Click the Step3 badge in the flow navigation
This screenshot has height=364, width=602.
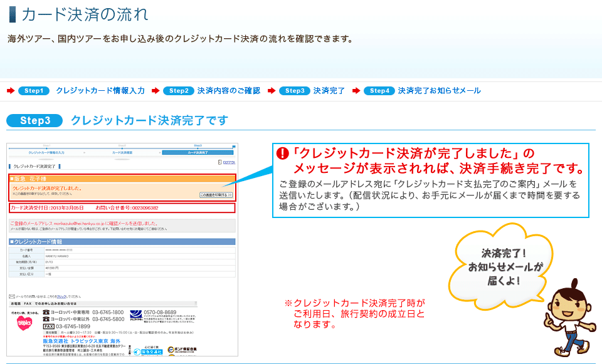(x=294, y=91)
